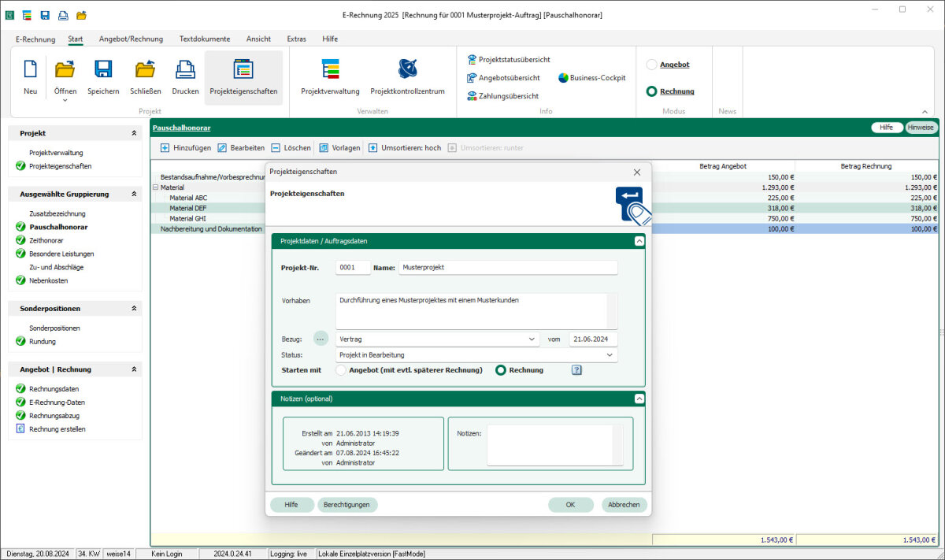The image size is (945, 560).
Task: Click the Schließen folder icon
Action: [x=145, y=69]
